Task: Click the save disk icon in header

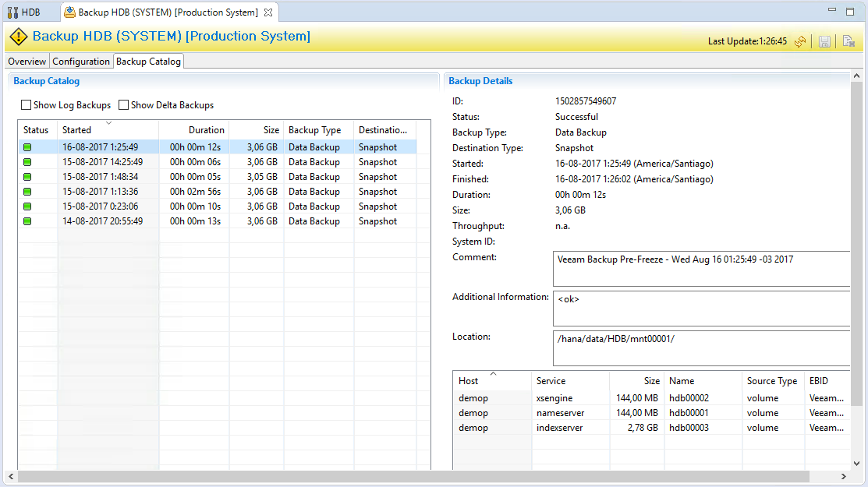Action: [824, 41]
